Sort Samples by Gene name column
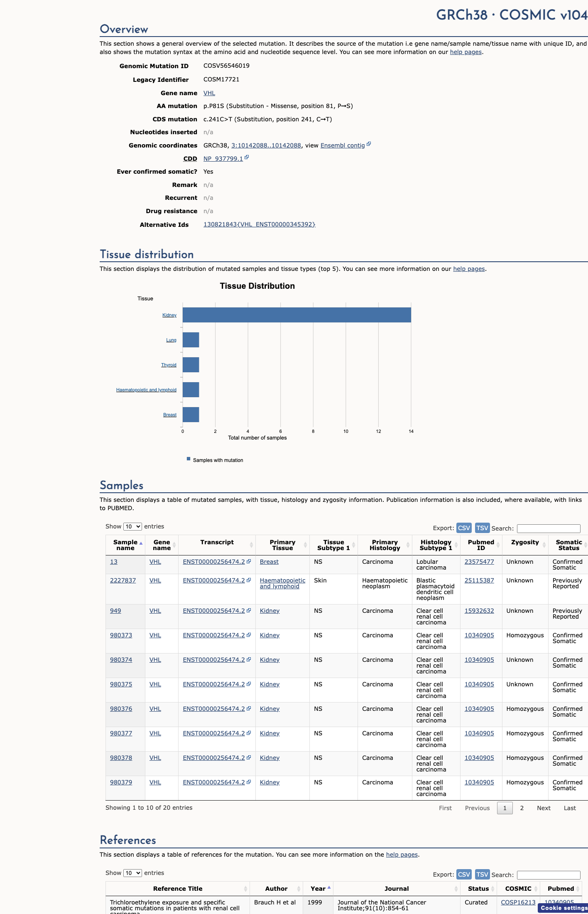The image size is (588, 914). coord(162,545)
